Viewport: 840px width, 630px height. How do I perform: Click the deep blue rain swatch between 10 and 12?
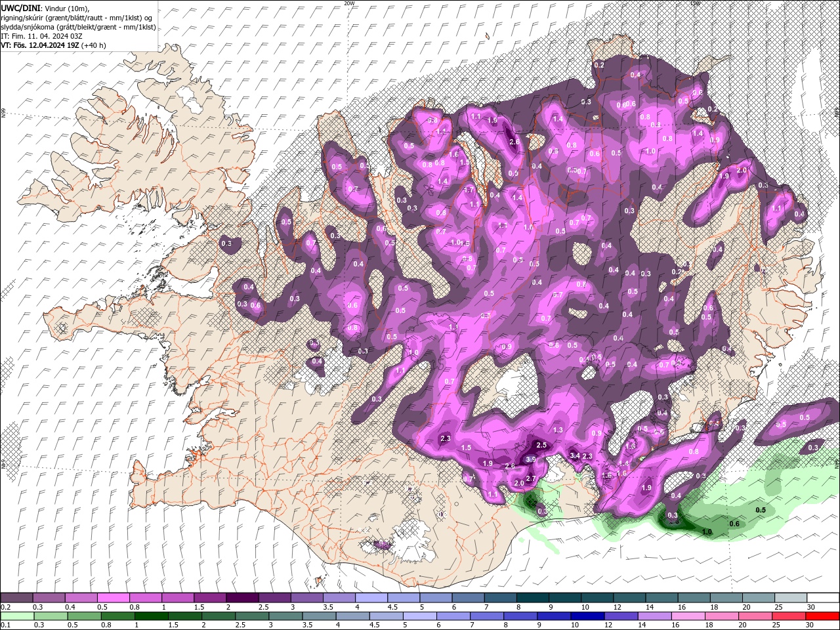point(587,616)
